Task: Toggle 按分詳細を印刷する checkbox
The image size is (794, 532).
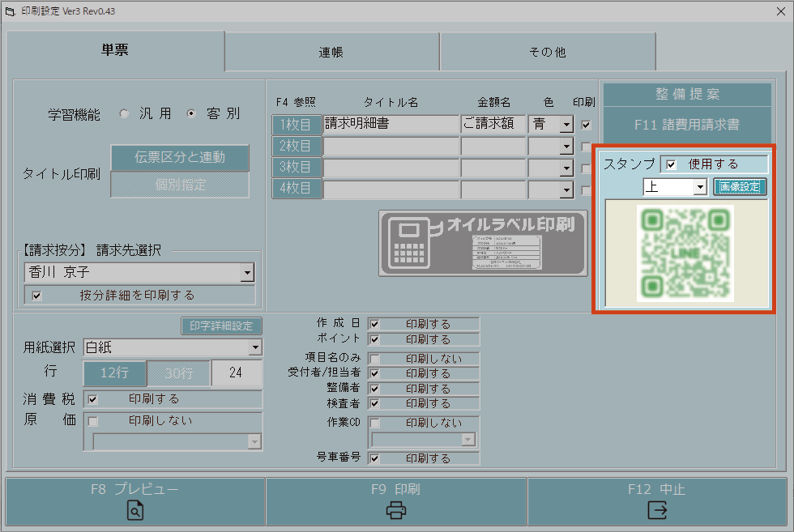Action: point(36,296)
